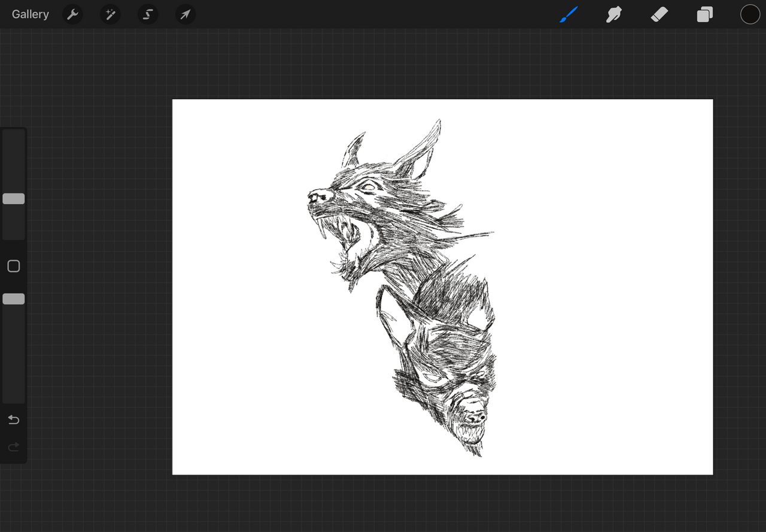Open the Adjustments magic wand menu
The width and height of the screenshot is (766, 532).
[110, 14]
